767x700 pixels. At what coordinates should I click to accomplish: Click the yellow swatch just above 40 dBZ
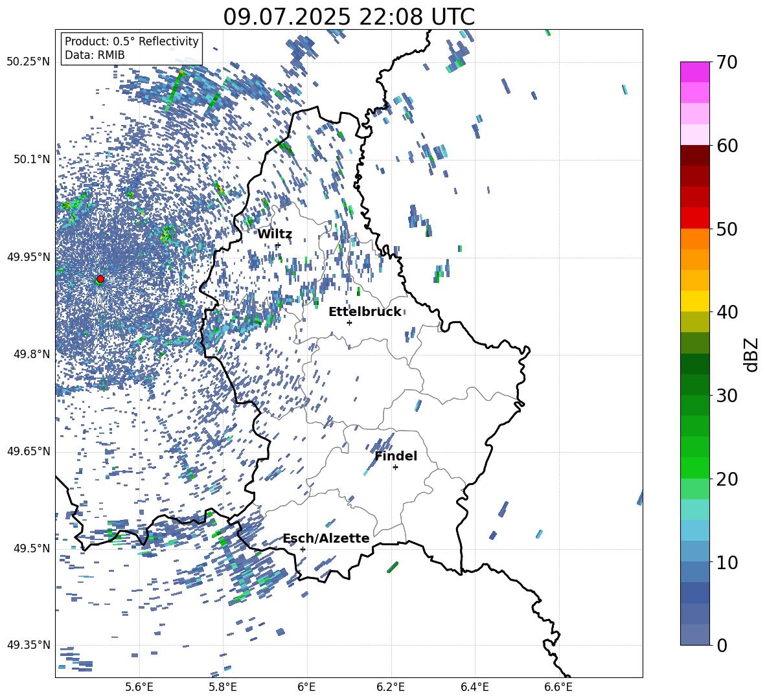(694, 301)
